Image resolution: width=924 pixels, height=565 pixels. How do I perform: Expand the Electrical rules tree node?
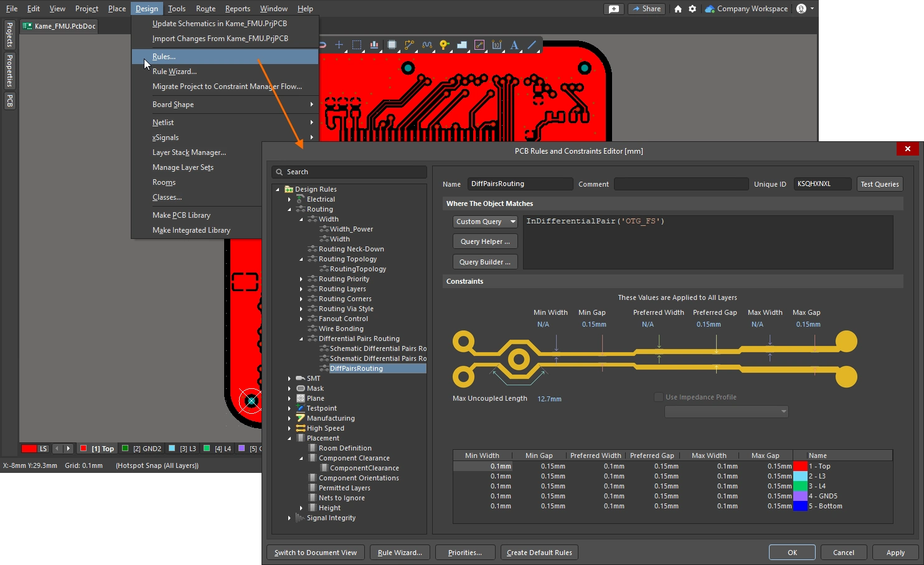tap(290, 199)
